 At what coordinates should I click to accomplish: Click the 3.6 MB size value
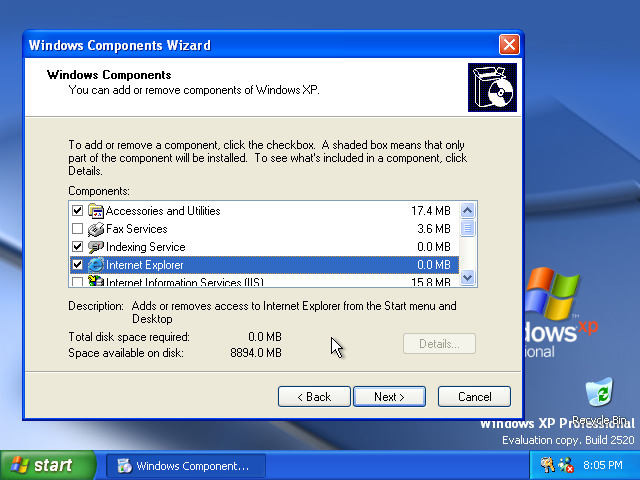click(x=434, y=229)
